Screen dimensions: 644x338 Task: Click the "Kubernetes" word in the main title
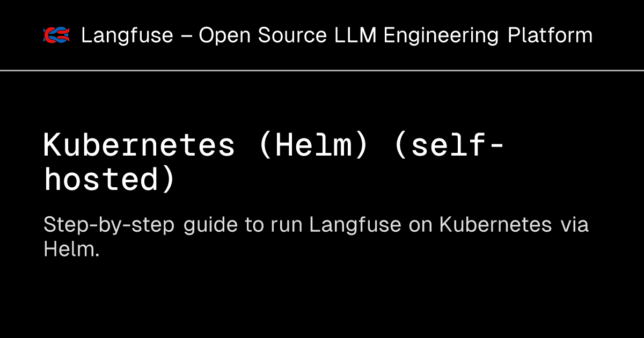[139, 145]
